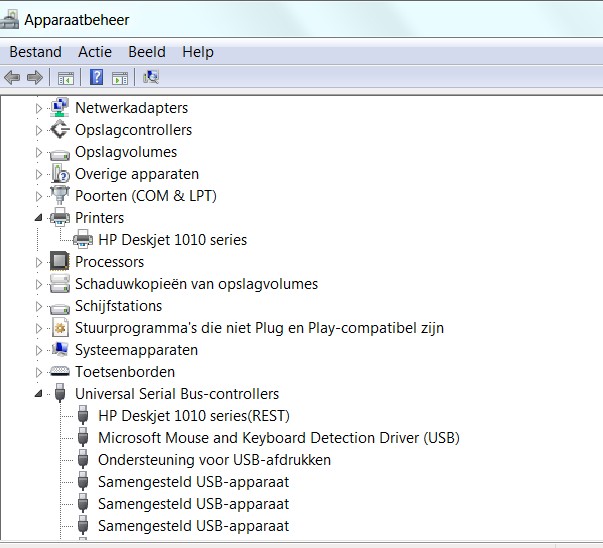Open the Bestand menu

[35, 52]
